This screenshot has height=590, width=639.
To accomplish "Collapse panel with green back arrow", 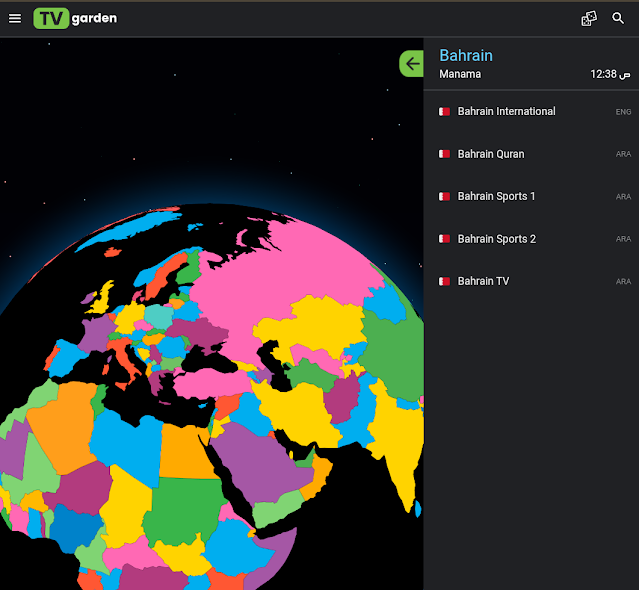I will pyautogui.click(x=412, y=64).
